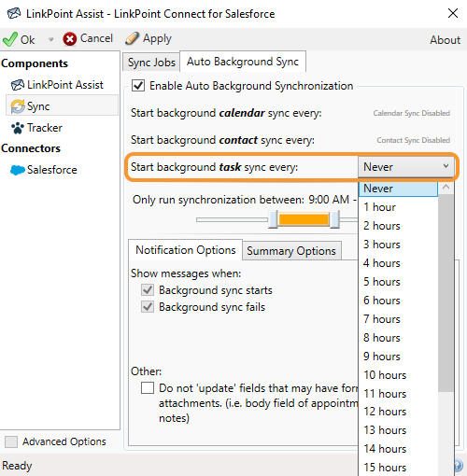Switch to the Sync Jobs tab
Viewport: 467px width, 476px height.
151,63
